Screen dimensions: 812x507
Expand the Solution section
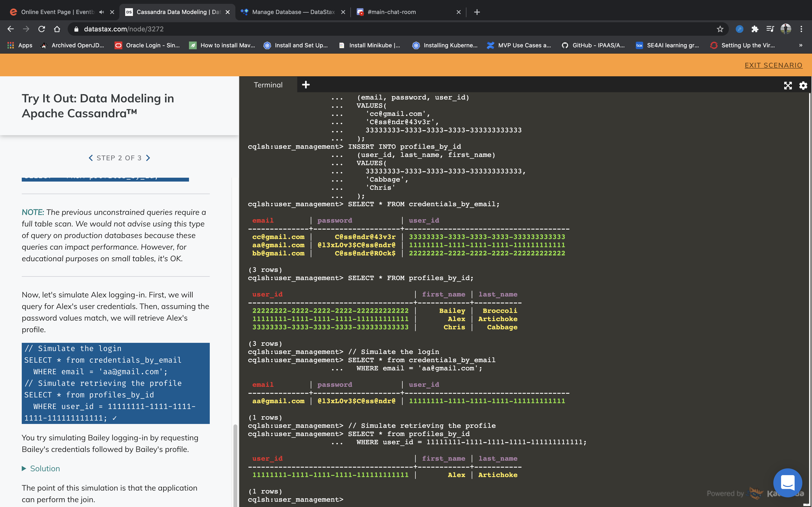41,468
